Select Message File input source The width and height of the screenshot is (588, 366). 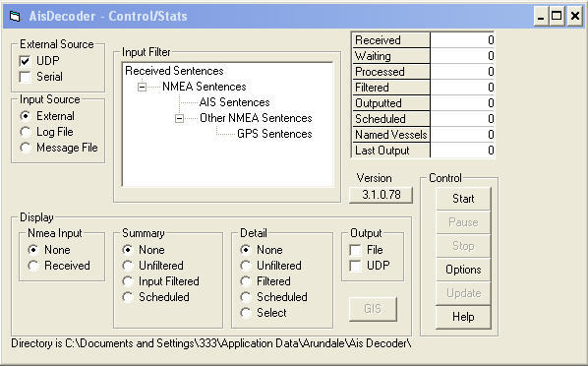(x=26, y=148)
